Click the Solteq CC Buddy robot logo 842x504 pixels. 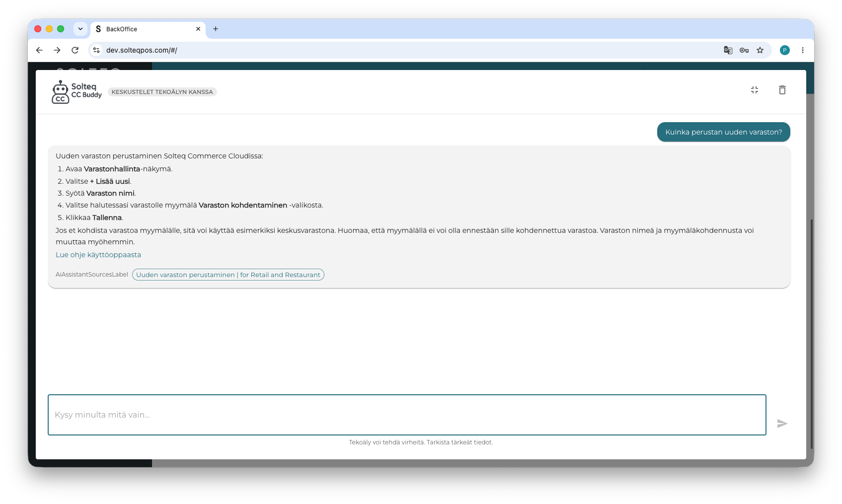click(x=77, y=92)
